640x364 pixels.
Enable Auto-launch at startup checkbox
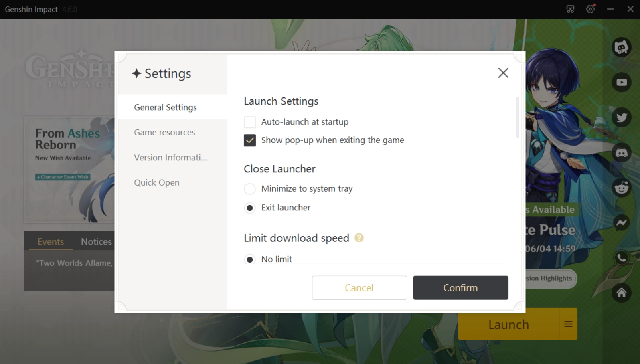(250, 122)
